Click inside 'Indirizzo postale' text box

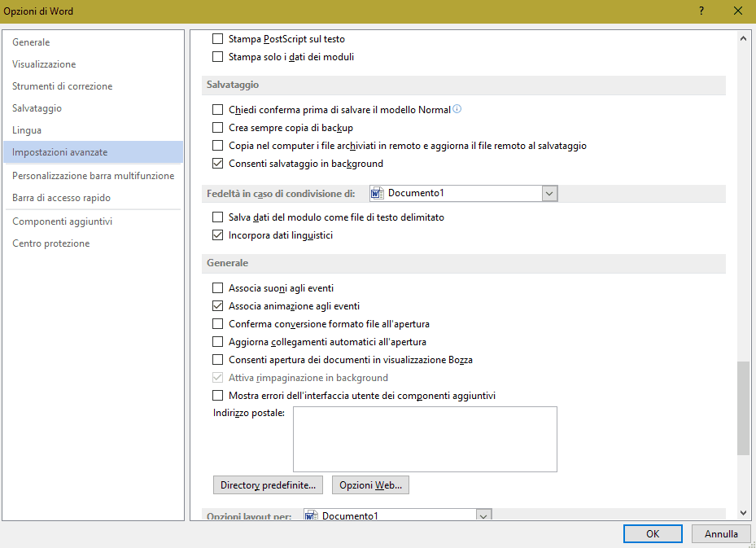[x=425, y=439]
